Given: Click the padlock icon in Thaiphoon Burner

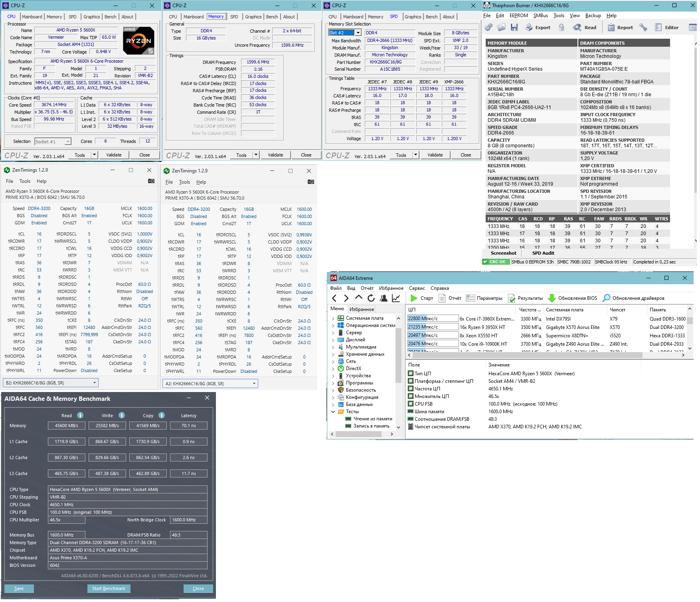Looking at the screenshot, I should point(562,28).
